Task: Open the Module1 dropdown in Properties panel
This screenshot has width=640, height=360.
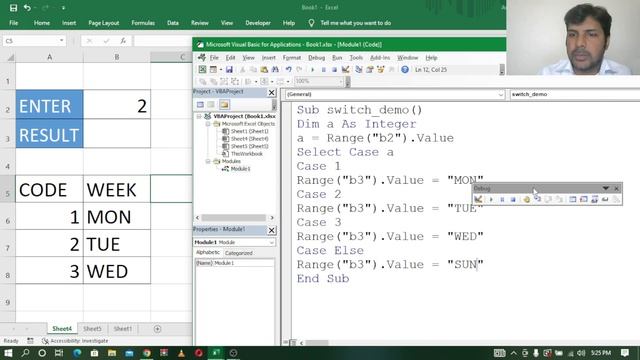Action: click(271, 242)
